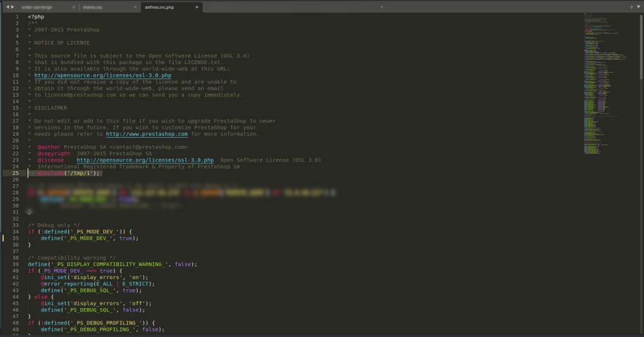Click the tab scroll left arrow
Viewport: 644px width, 337px height.
(7, 7)
